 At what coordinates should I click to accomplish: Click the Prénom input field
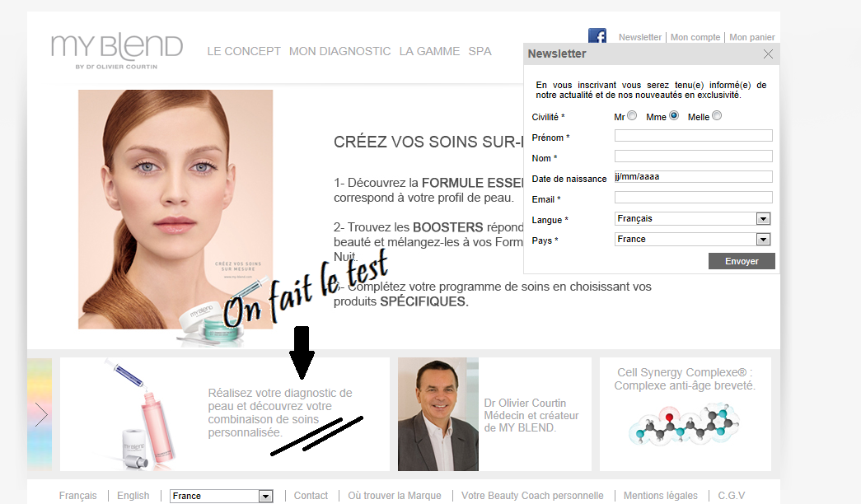(693, 136)
